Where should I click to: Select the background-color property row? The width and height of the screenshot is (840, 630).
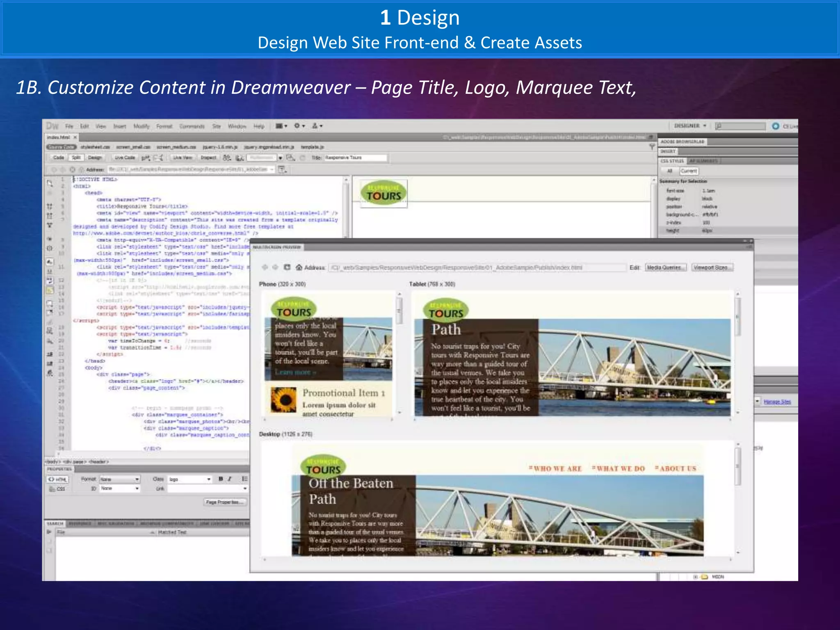pyautogui.click(x=728, y=215)
